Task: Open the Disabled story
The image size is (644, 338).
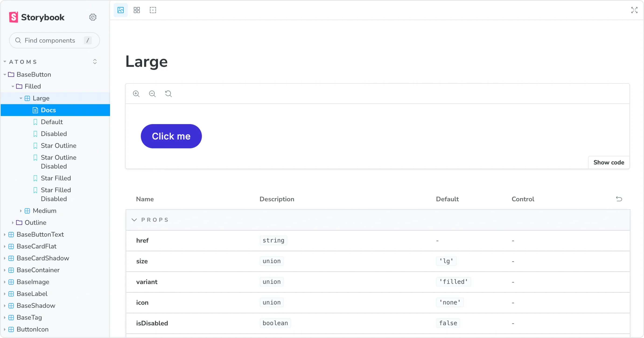Action: click(x=54, y=134)
